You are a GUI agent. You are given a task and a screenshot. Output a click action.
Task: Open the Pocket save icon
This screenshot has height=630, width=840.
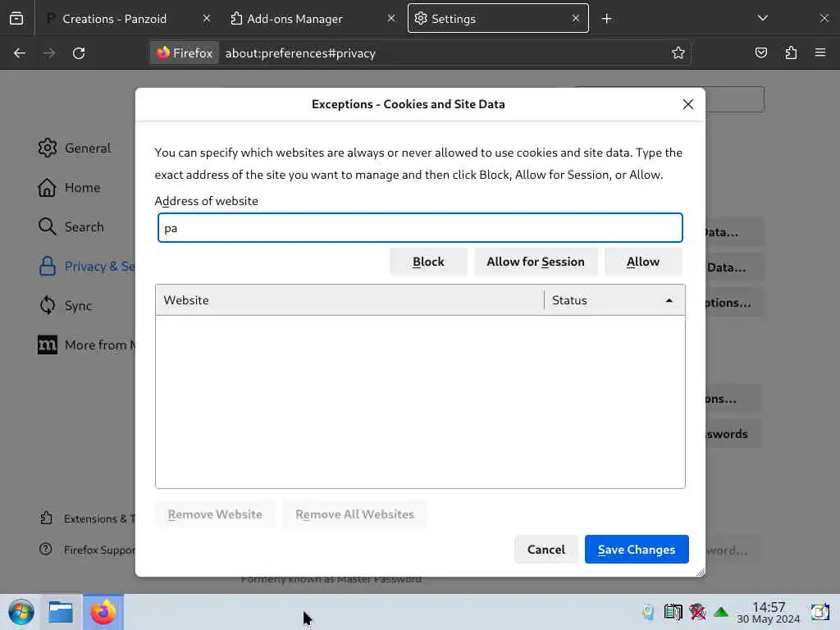[761, 53]
